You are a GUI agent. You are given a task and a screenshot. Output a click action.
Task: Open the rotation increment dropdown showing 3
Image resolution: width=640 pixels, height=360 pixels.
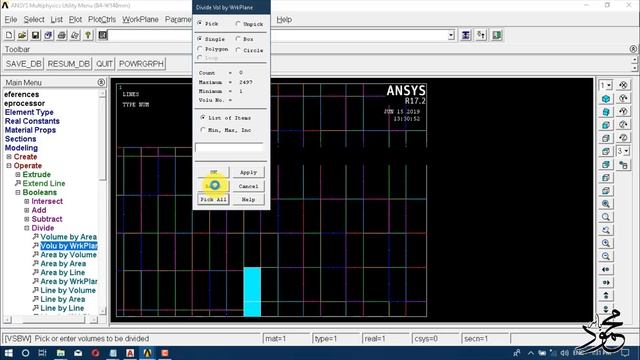pyautogui.click(x=623, y=151)
